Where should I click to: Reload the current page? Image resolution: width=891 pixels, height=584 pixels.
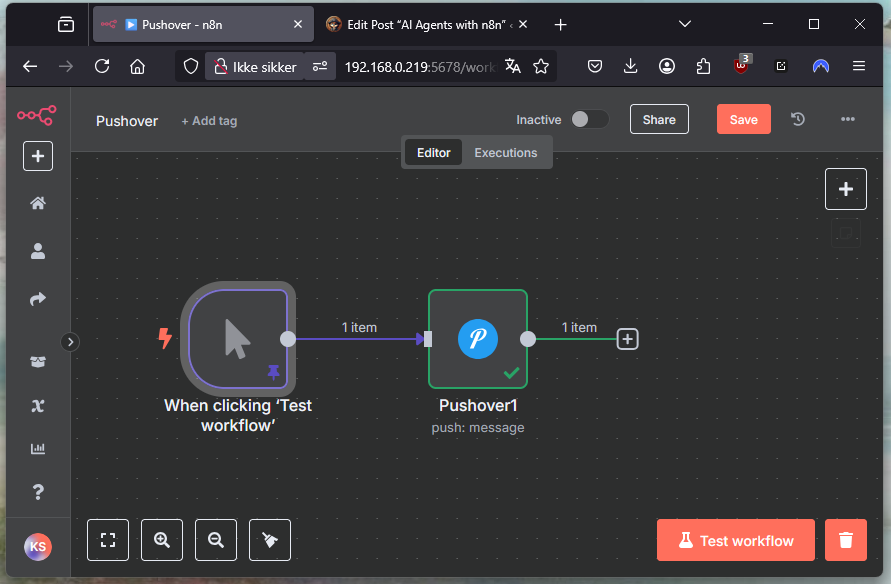point(102,66)
